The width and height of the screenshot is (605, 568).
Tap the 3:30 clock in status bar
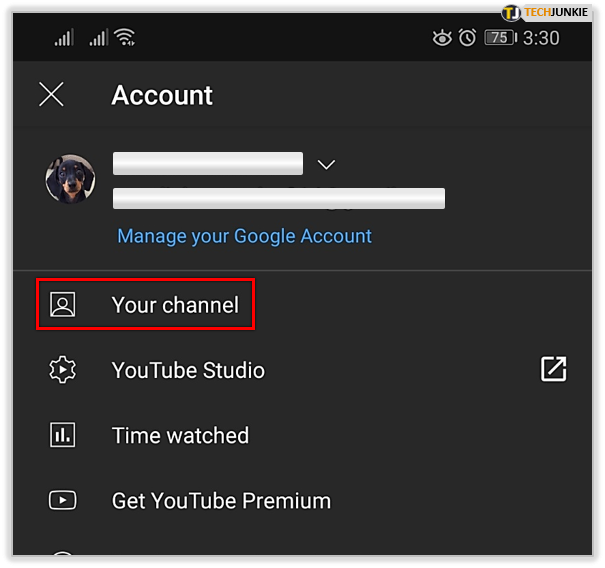(541, 38)
